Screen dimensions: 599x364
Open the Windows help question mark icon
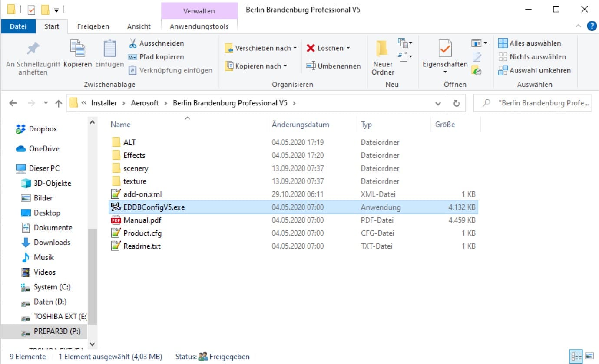click(x=592, y=26)
